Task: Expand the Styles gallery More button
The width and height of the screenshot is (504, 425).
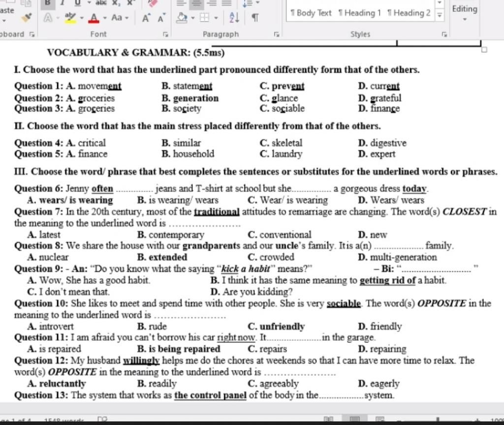Action: click(x=440, y=15)
